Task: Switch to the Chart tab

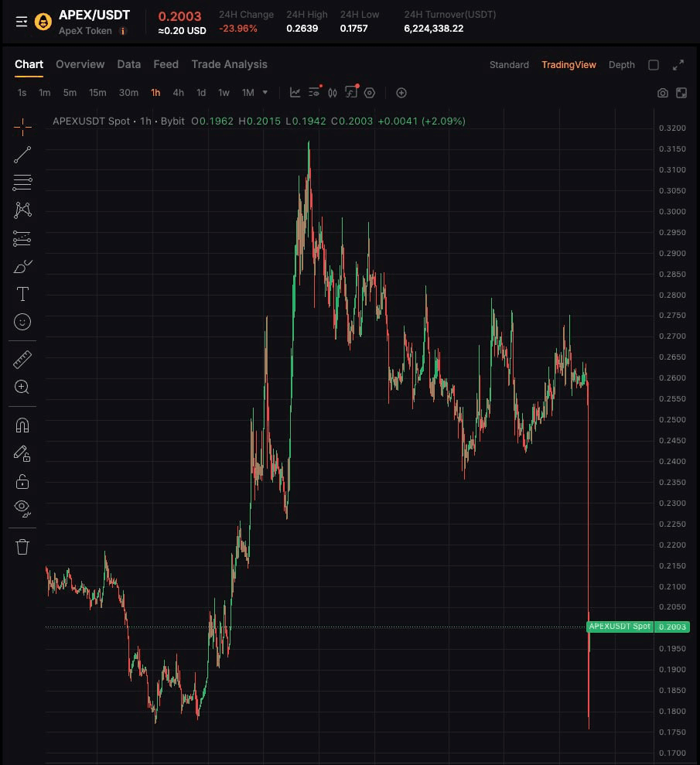Action: point(29,64)
